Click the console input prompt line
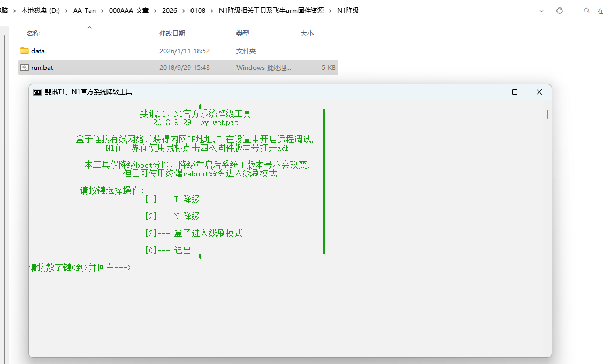 click(x=80, y=267)
